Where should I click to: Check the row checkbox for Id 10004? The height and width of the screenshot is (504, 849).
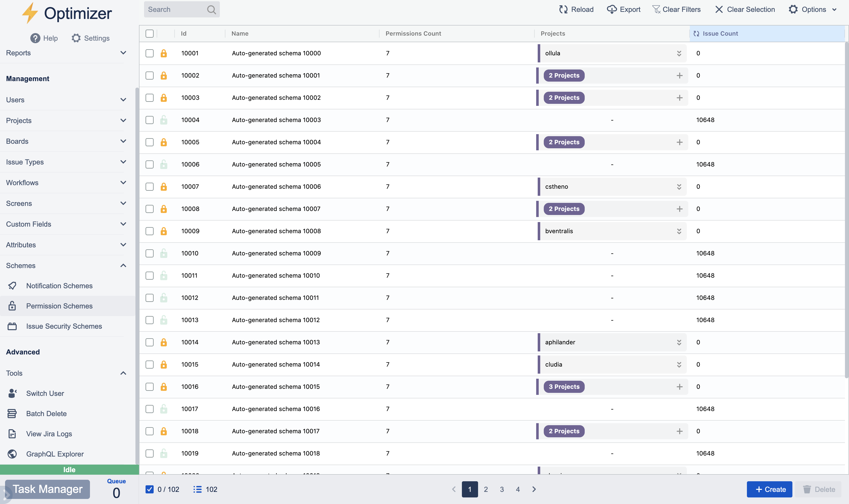point(149,120)
